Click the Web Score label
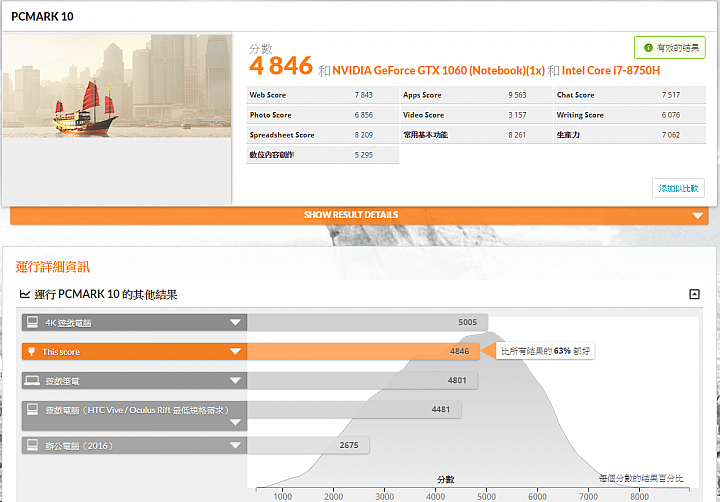Viewport: 720px width, 502px height. [268, 95]
